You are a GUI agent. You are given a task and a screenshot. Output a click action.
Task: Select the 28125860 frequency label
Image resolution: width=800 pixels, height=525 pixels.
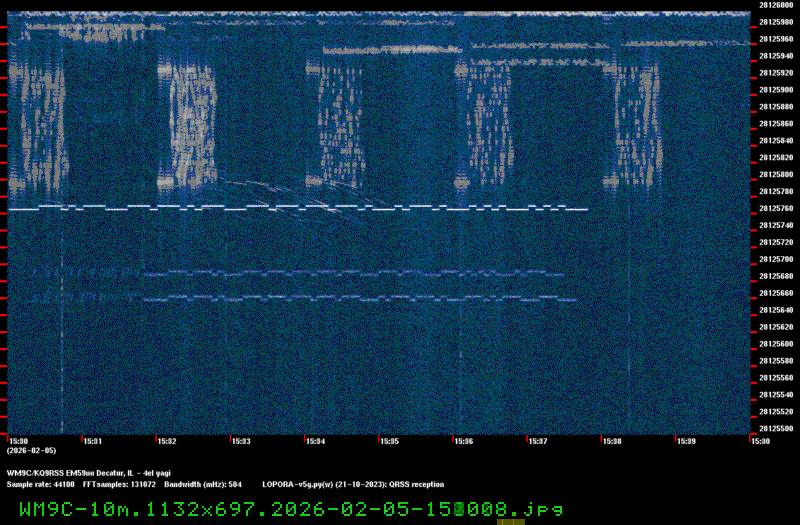pos(776,123)
